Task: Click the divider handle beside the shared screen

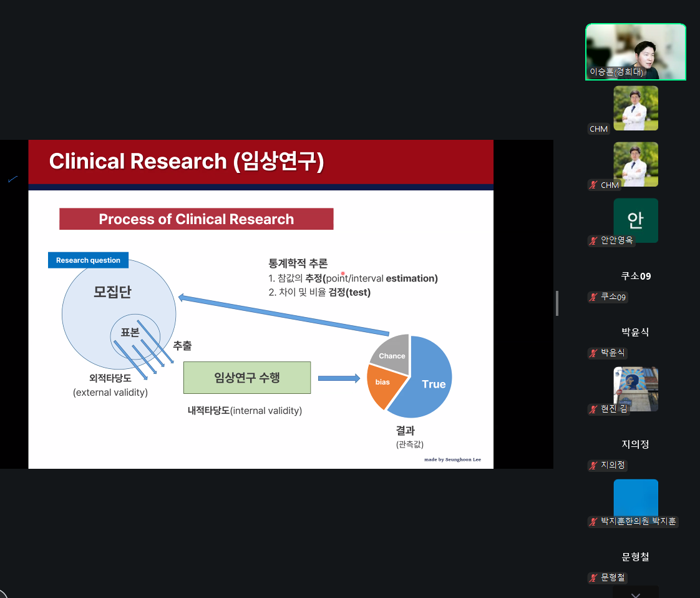Action: pos(557,303)
